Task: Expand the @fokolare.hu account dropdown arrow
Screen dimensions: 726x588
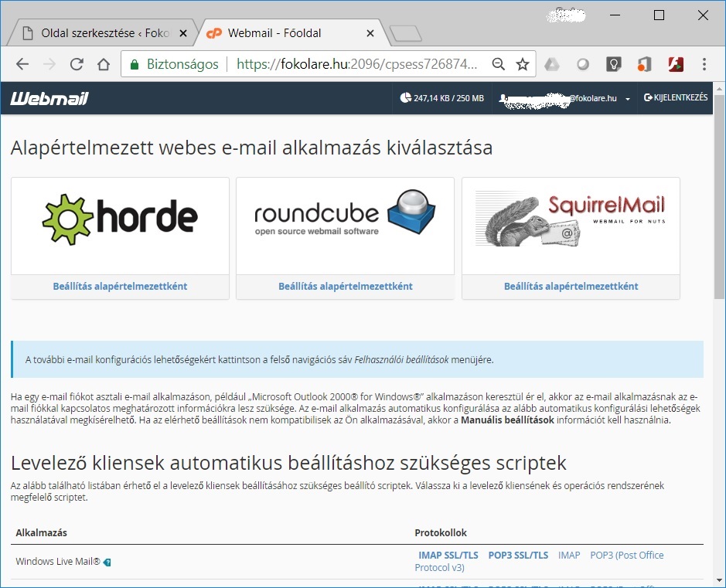Action: pos(627,99)
